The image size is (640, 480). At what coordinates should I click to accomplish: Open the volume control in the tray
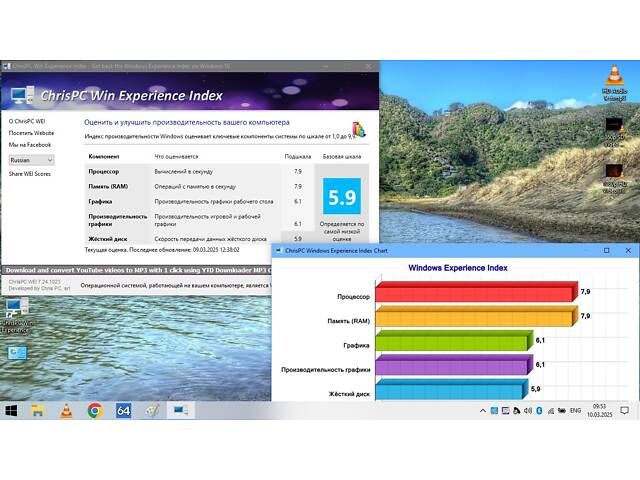(528, 411)
